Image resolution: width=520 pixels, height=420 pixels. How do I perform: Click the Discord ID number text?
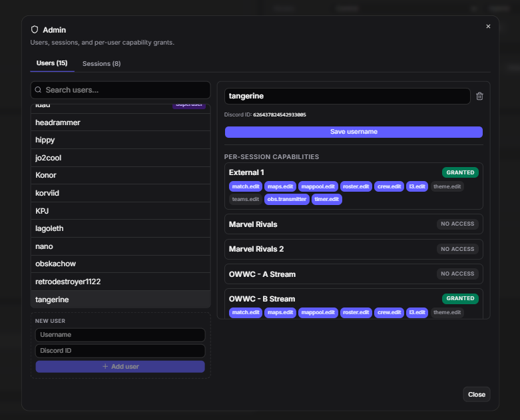coord(280,114)
